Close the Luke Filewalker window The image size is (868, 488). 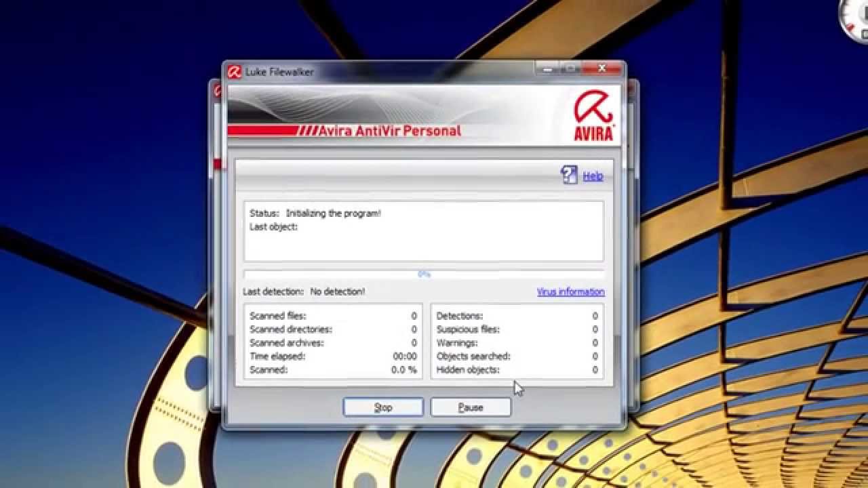pos(601,68)
